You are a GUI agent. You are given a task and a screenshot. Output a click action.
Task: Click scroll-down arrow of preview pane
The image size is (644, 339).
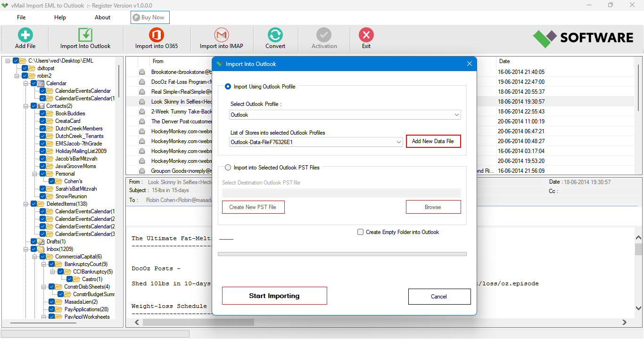(638, 308)
